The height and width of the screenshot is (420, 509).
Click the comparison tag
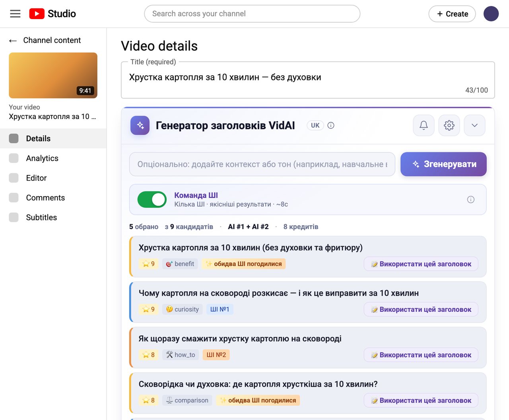(x=187, y=401)
